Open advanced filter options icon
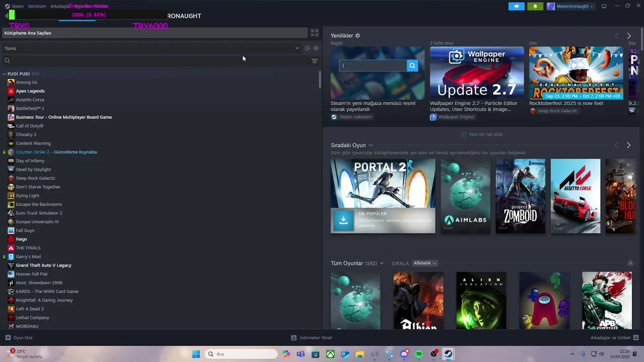 (x=314, y=61)
